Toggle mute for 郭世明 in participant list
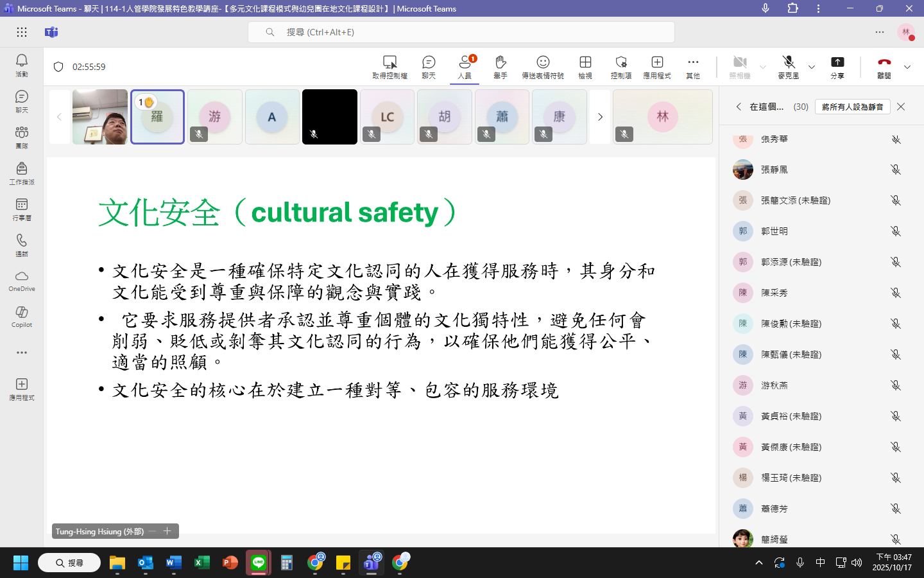 point(896,231)
